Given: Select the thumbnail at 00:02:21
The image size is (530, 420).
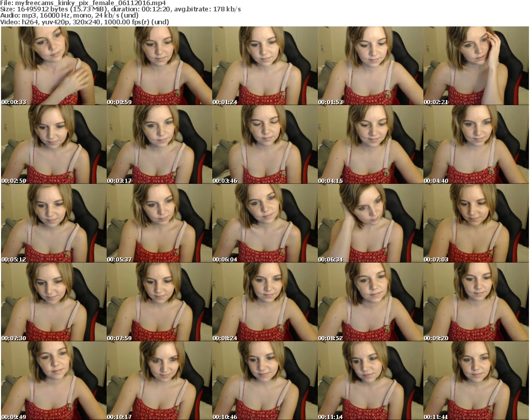Looking at the screenshot, I should click(x=476, y=66).
